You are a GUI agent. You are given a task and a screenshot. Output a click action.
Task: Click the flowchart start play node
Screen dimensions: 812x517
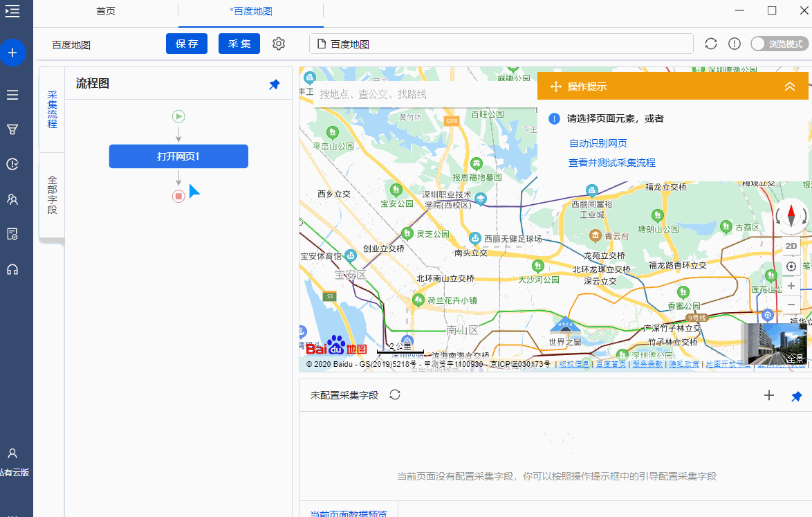pos(178,116)
